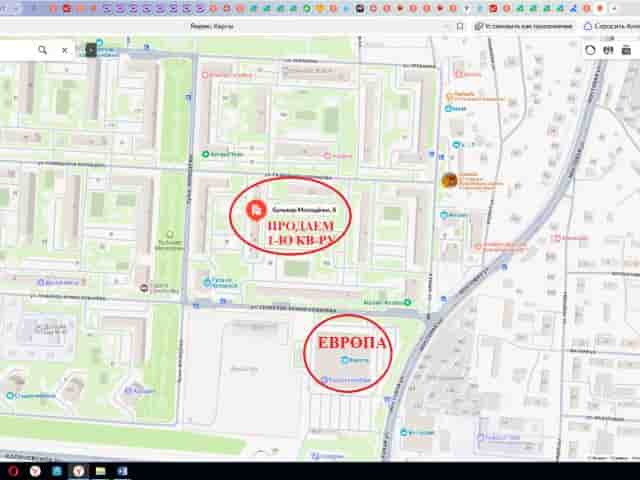Click the rightmost map control icon top right
Viewport: 640px width, 480px height.
coord(626,50)
